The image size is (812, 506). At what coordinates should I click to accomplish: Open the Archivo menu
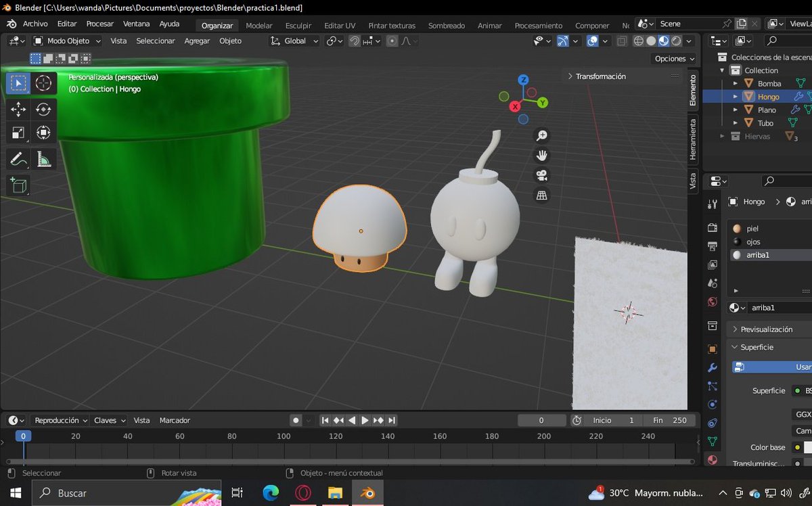[x=35, y=24]
